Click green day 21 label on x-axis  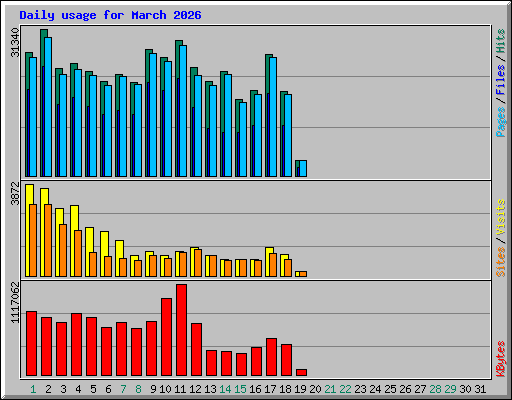tap(330, 389)
